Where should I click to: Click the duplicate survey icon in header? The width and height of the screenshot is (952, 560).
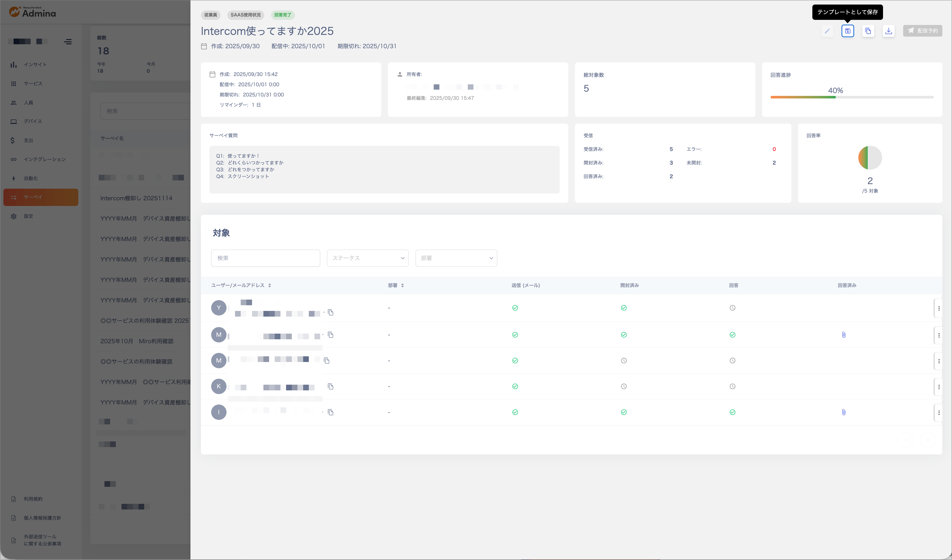click(x=868, y=31)
